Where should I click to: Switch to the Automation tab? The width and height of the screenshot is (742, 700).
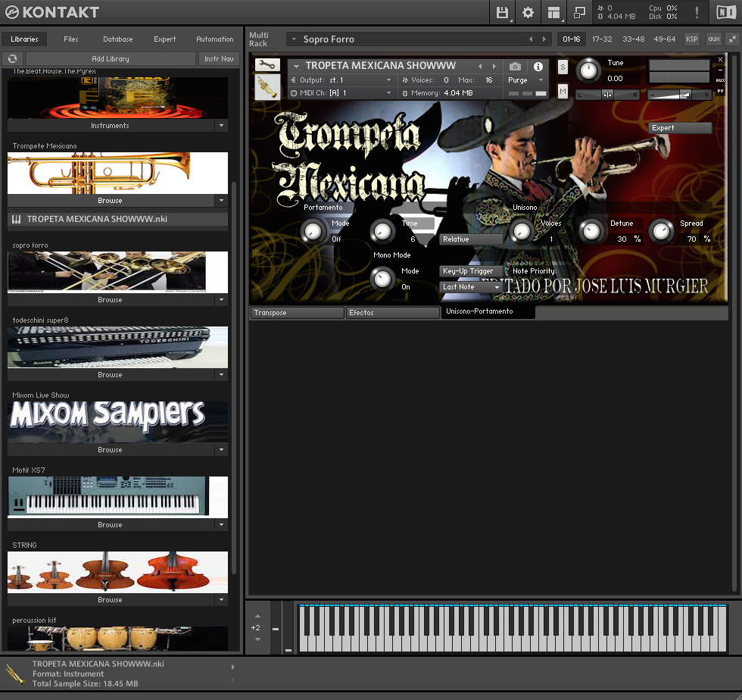click(215, 39)
